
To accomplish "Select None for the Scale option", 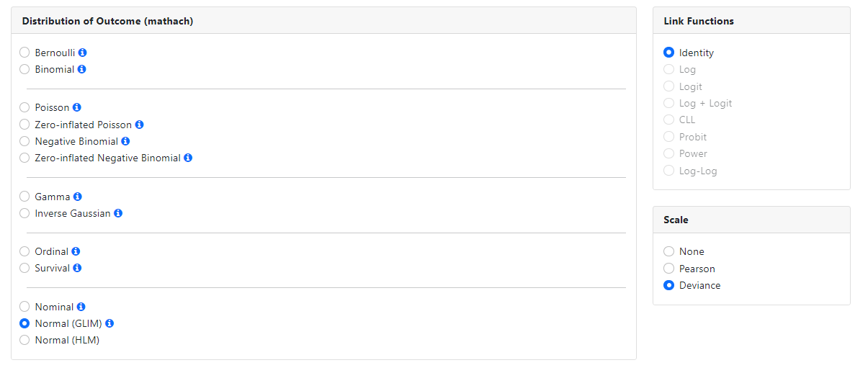I will [x=669, y=251].
